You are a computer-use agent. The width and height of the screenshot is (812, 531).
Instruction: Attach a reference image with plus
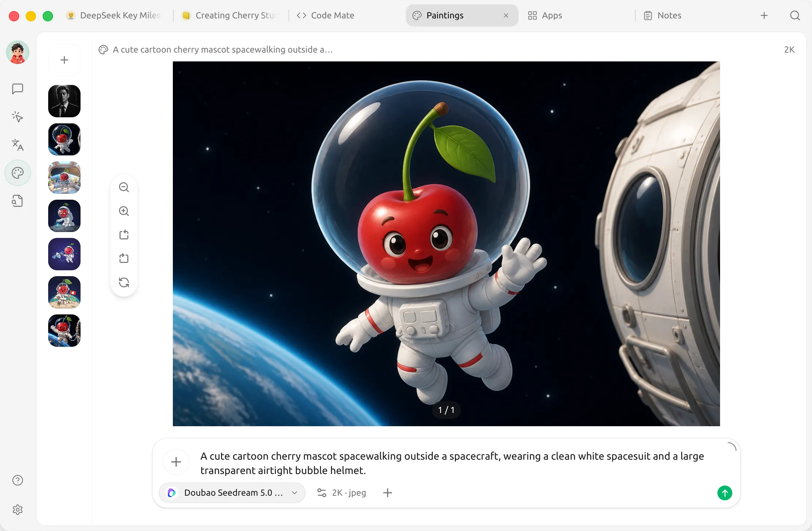pyautogui.click(x=176, y=462)
